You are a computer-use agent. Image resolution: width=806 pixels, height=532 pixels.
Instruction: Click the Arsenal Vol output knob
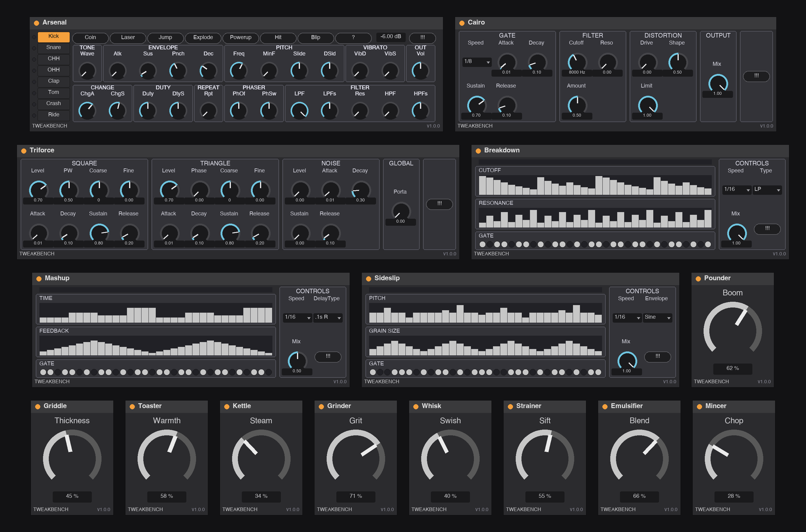(x=421, y=71)
